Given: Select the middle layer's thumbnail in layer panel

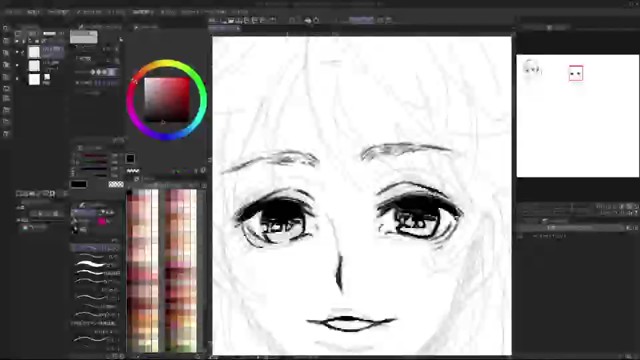Looking at the screenshot, I should [34, 66].
